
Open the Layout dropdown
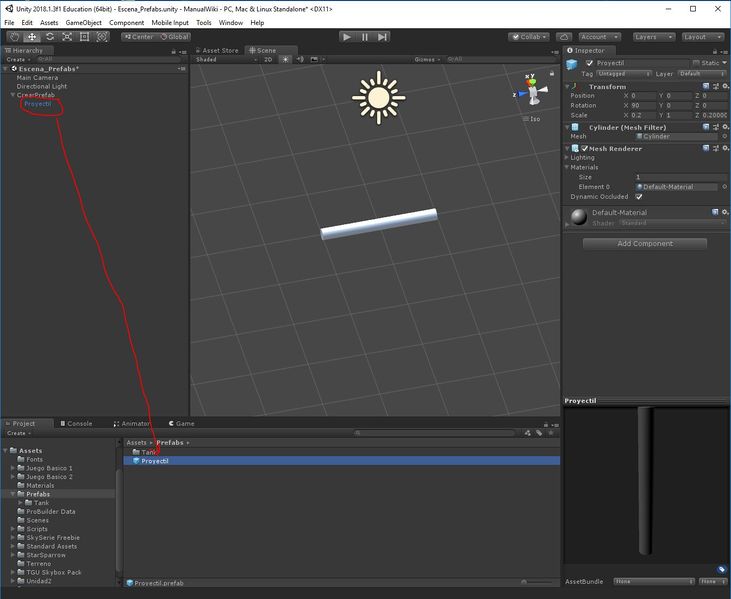pos(703,37)
